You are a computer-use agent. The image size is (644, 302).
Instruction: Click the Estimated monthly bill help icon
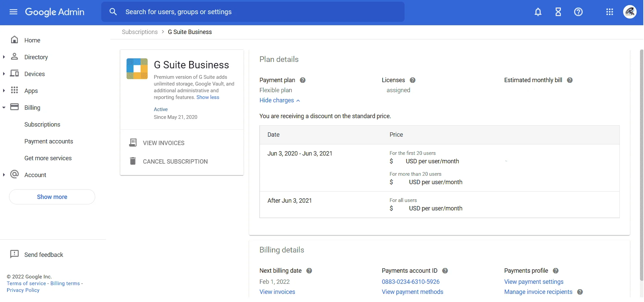570,80
